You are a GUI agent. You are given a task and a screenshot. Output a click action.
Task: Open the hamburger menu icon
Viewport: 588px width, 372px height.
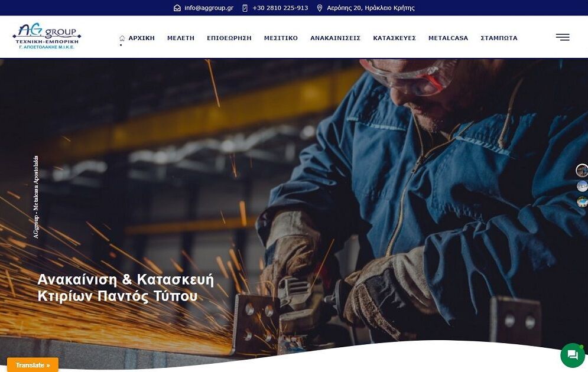pyautogui.click(x=563, y=37)
